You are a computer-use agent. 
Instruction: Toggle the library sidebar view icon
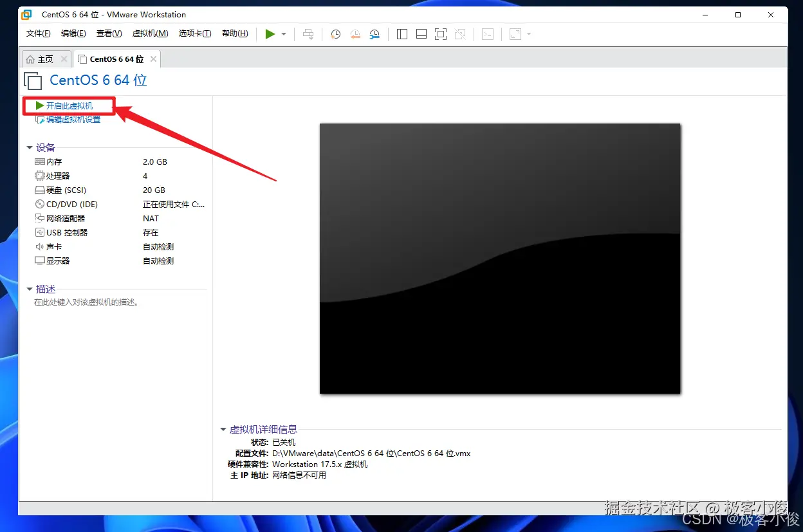pos(402,34)
